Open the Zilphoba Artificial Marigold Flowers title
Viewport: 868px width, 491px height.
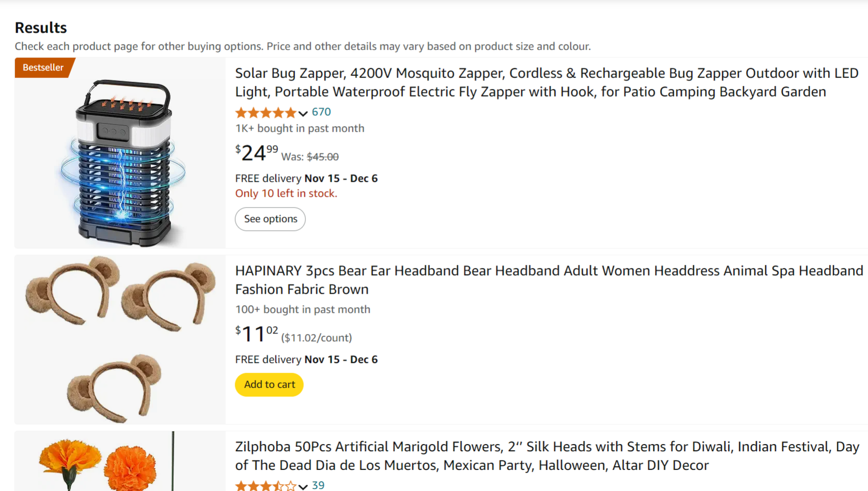click(547, 456)
